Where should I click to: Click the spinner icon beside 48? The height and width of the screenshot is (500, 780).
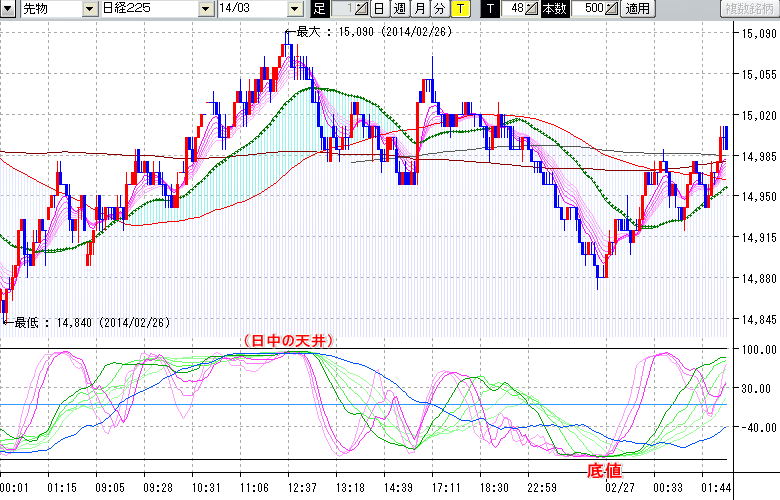pyautogui.click(x=532, y=9)
